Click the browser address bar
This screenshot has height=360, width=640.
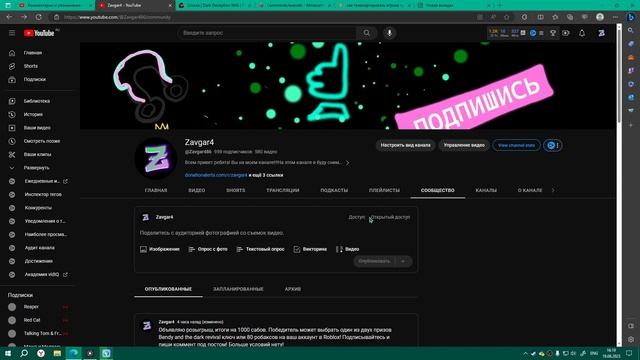tap(261, 17)
